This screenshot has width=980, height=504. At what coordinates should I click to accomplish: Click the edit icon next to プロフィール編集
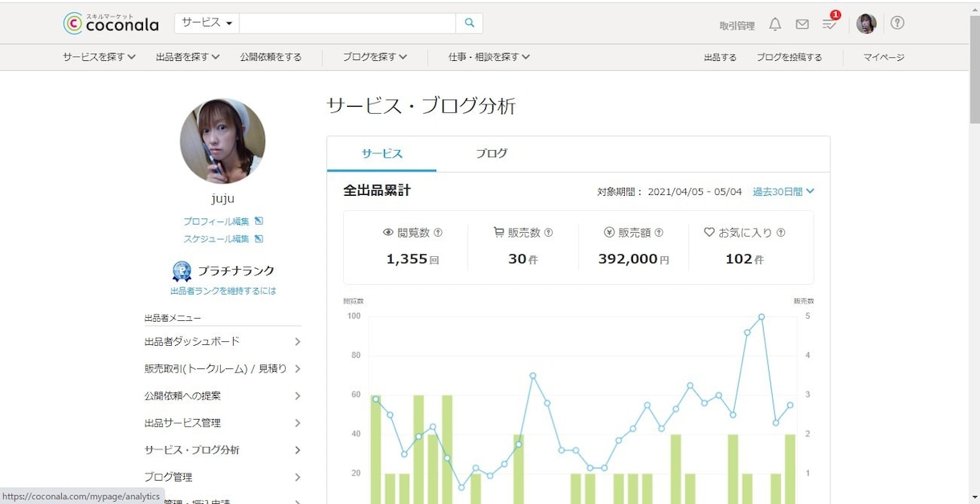[x=259, y=221]
